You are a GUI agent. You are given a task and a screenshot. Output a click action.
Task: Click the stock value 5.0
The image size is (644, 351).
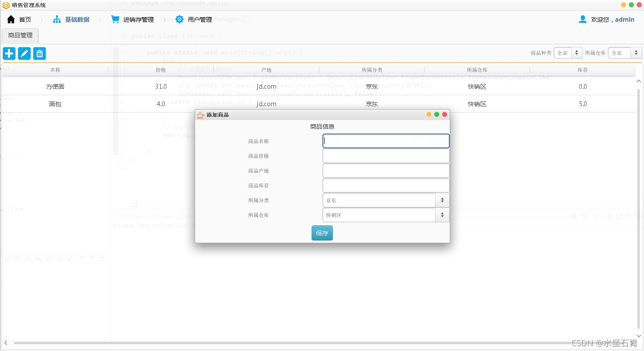point(583,104)
